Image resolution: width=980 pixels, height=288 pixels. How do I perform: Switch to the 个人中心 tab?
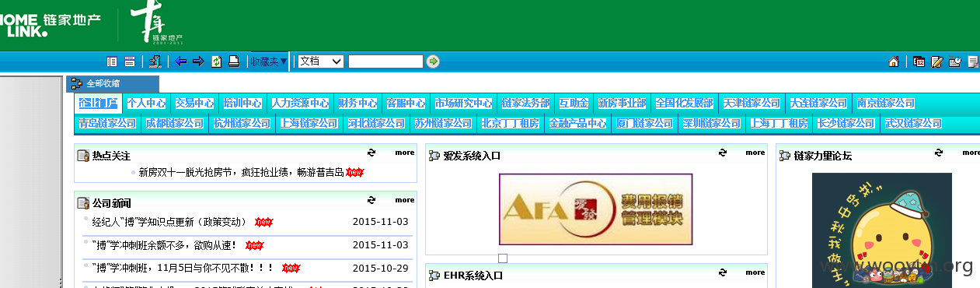pyautogui.click(x=146, y=103)
